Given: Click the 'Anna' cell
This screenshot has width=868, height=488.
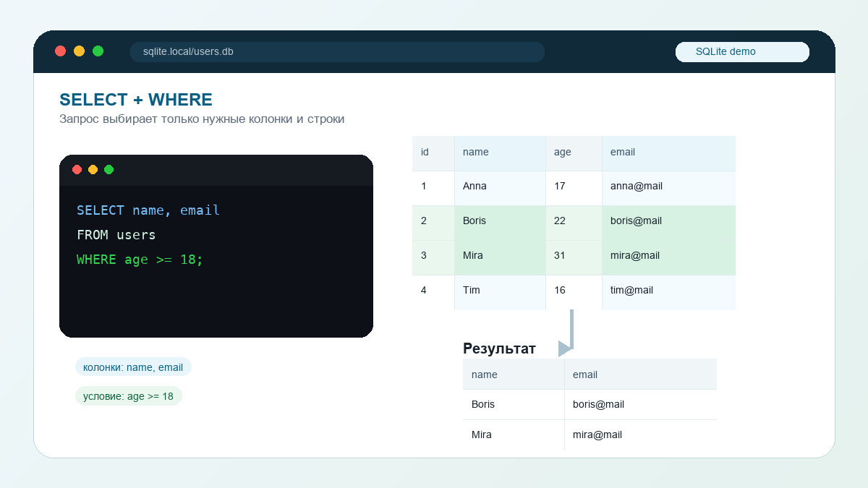Looking at the screenshot, I should pos(500,188).
